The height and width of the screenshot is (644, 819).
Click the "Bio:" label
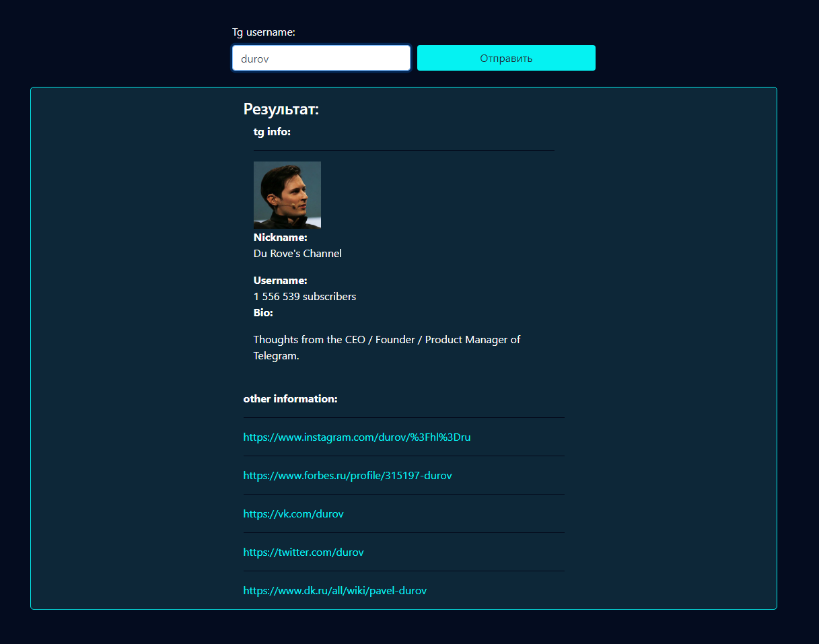pyautogui.click(x=263, y=313)
